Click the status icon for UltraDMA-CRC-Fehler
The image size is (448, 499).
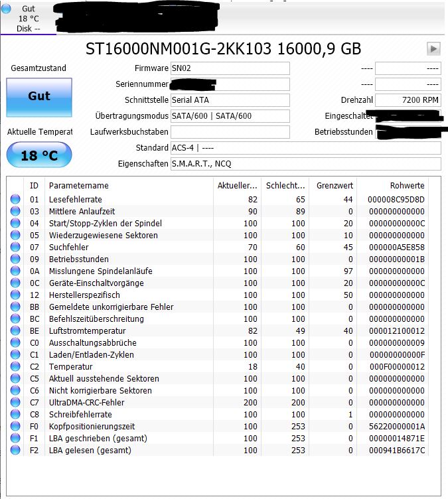tap(15, 402)
